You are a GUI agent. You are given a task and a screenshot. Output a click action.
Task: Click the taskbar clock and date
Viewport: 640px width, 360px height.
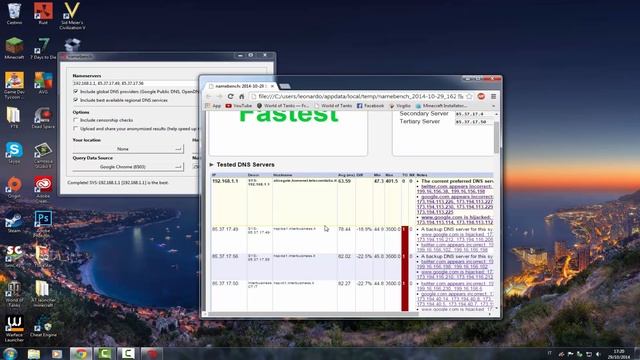(x=619, y=354)
